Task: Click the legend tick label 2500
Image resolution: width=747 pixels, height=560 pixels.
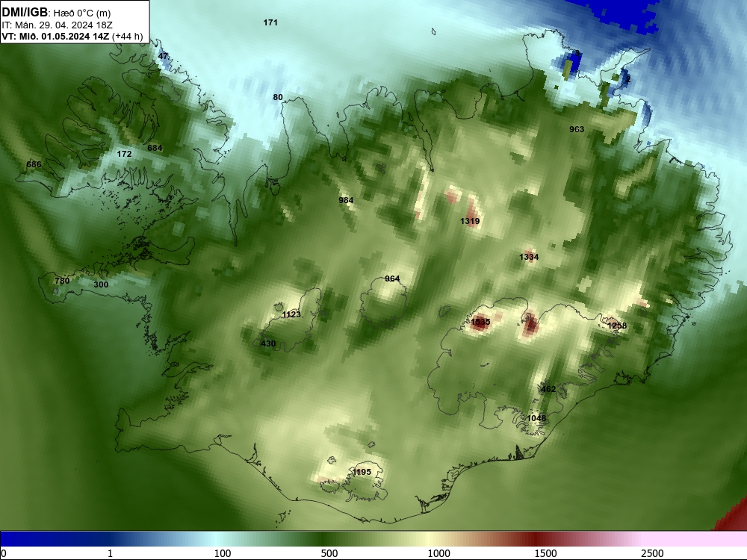Action: (x=652, y=553)
